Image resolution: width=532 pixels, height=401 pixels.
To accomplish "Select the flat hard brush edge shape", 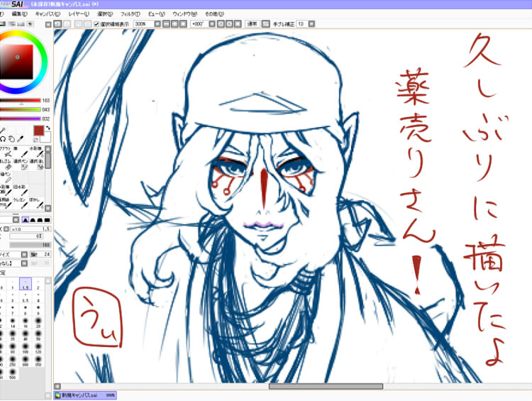I will (x=47, y=220).
